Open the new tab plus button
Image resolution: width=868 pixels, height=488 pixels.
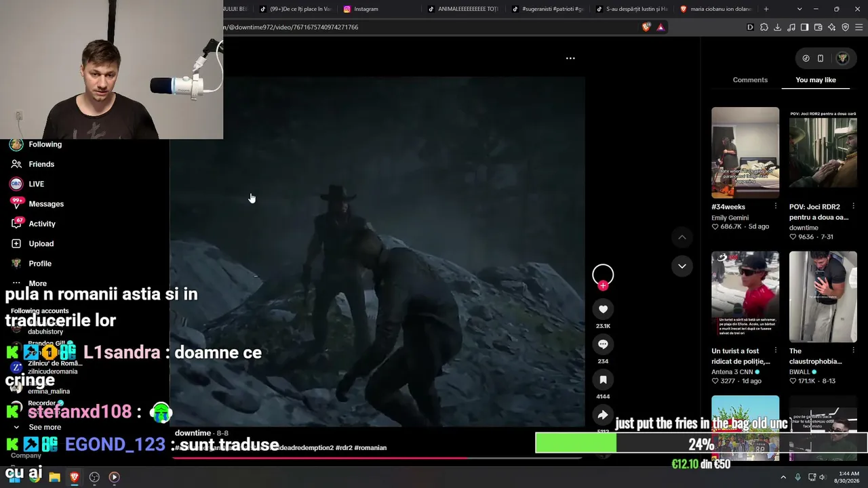coord(766,9)
